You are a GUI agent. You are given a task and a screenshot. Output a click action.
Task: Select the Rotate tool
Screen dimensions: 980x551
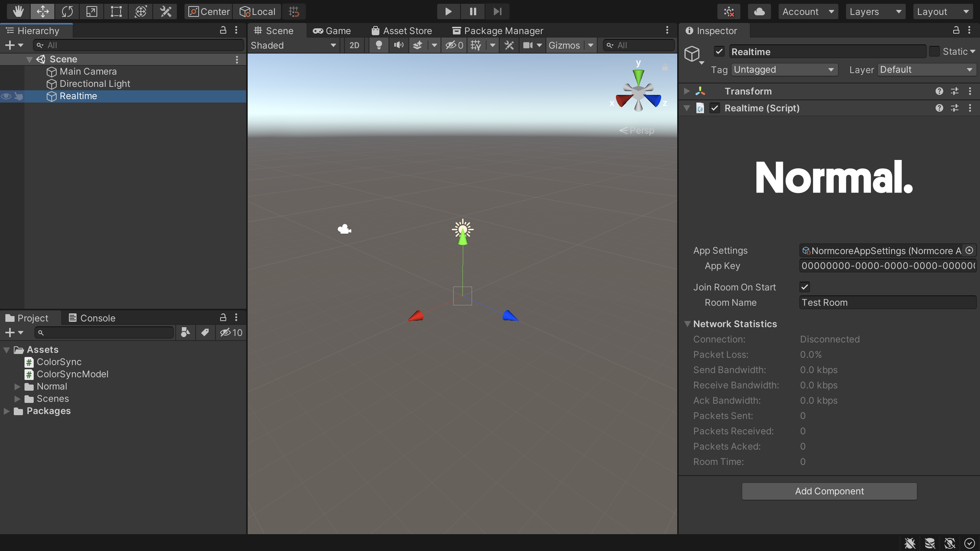point(67,11)
